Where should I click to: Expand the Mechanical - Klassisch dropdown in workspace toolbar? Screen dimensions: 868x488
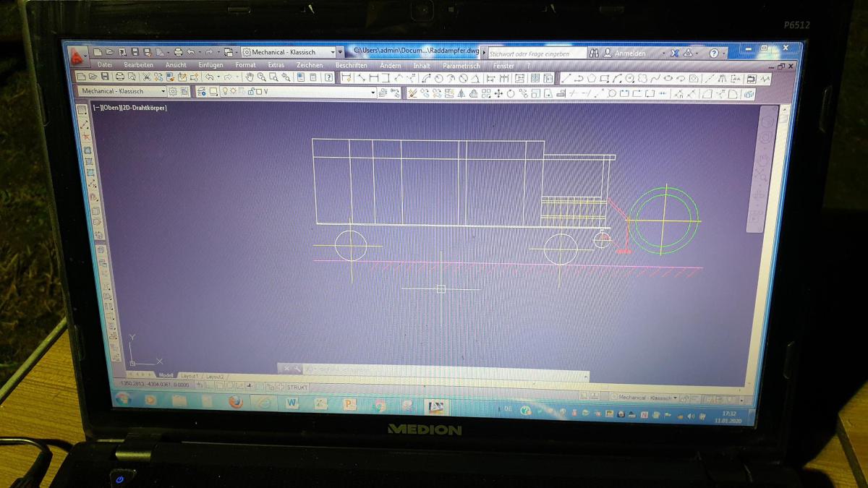163,91
